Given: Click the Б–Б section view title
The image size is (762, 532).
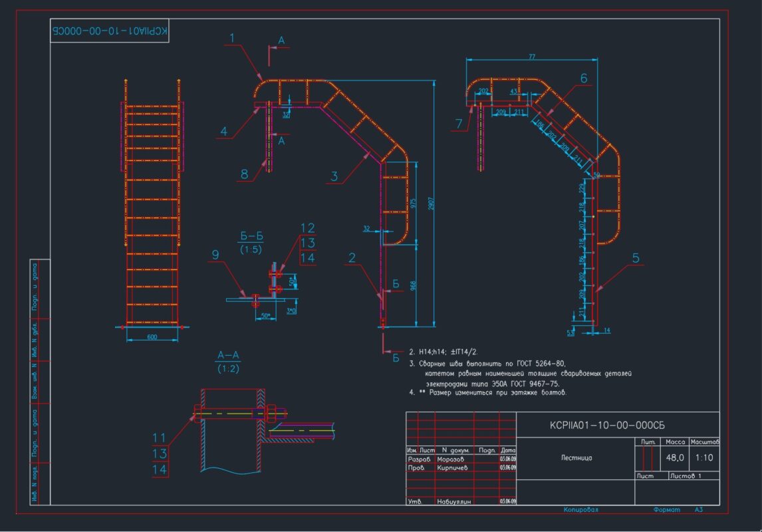Looking at the screenshot, I should (x=252, y=236).
